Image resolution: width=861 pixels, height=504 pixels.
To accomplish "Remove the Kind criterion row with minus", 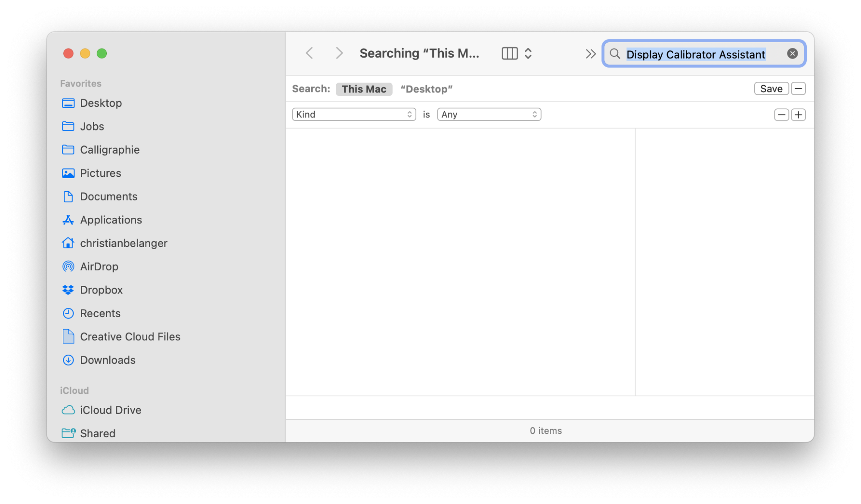I will tap(781, 115).
